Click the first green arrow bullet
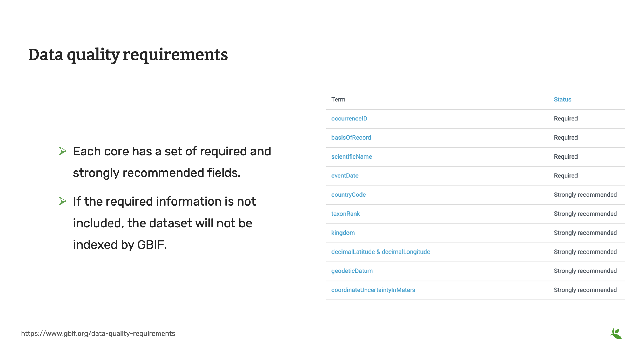 tap(63, 151)
